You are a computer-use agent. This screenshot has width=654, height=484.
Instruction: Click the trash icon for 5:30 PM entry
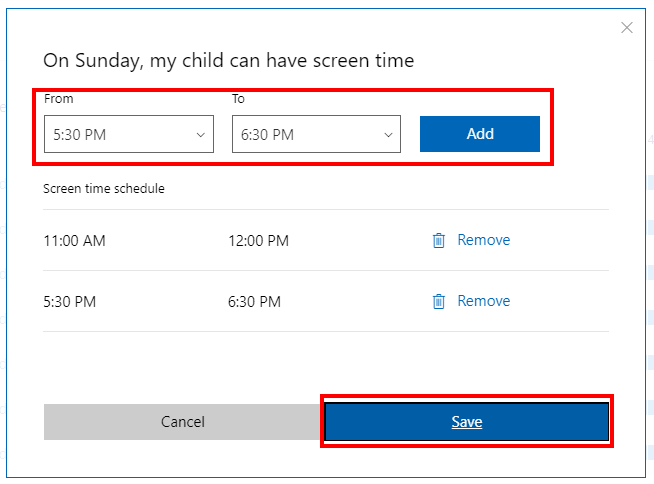click(x=438, y=301)
